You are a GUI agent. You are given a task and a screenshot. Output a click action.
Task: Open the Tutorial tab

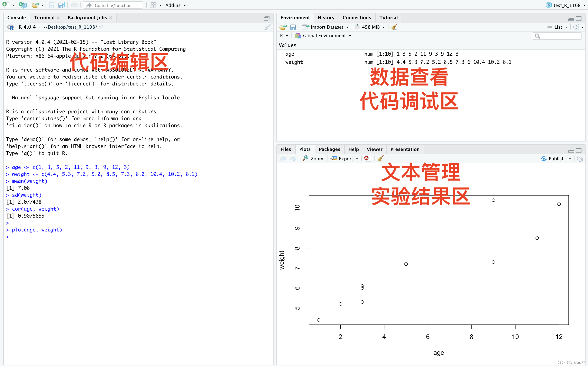pyautogui.click(x=388, y=18)
